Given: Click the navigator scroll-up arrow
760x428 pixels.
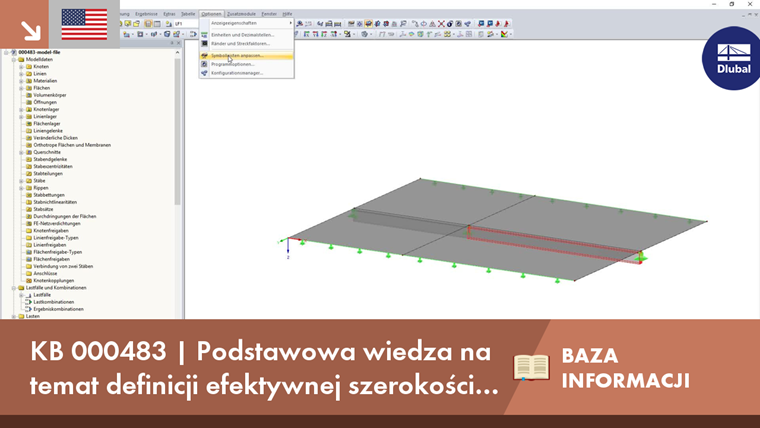Looking at the screenshot, I should click(177, 52).
